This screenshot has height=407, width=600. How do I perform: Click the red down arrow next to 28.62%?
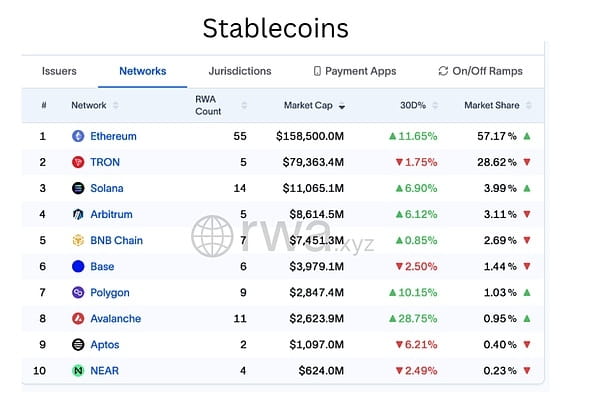pyautogui.click(x=527, y=162)
